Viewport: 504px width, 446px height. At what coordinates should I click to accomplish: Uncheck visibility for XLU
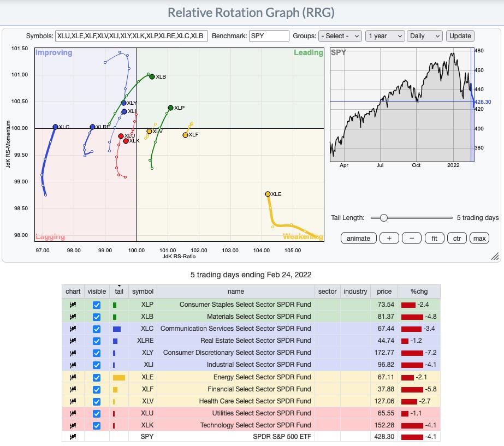point(97,414)
